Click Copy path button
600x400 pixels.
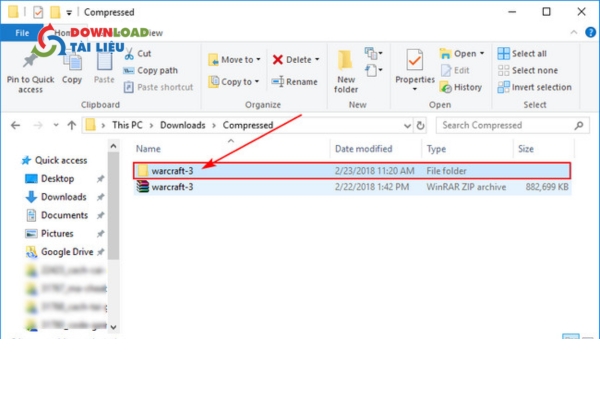pos(156,70)
